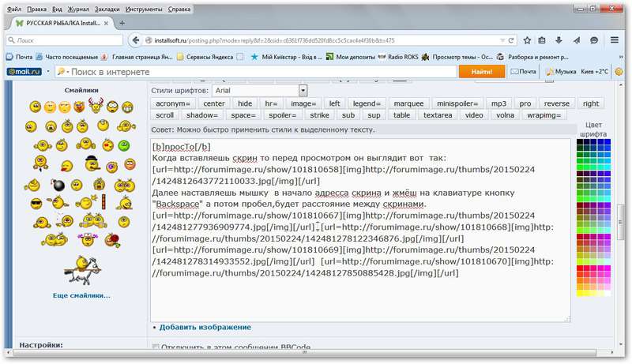Insert the reindeer smiley with antlers
This screenshot has width=632, height=364.
coord(96,105)
